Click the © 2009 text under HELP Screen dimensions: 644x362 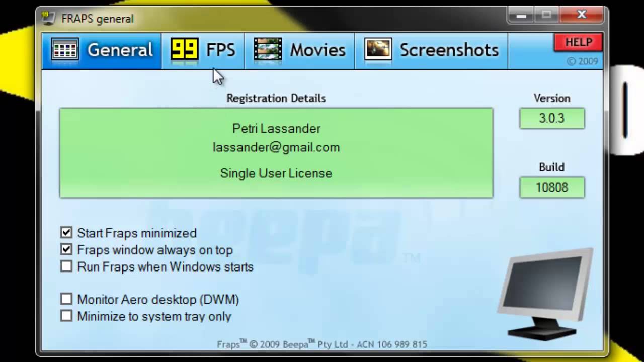(582, 61)
